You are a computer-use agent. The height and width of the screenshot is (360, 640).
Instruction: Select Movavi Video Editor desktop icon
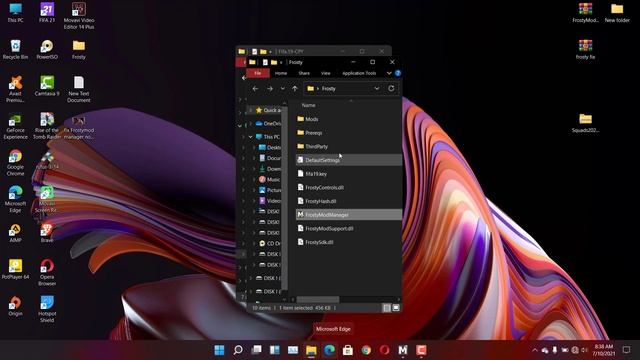tap(79, 16)
